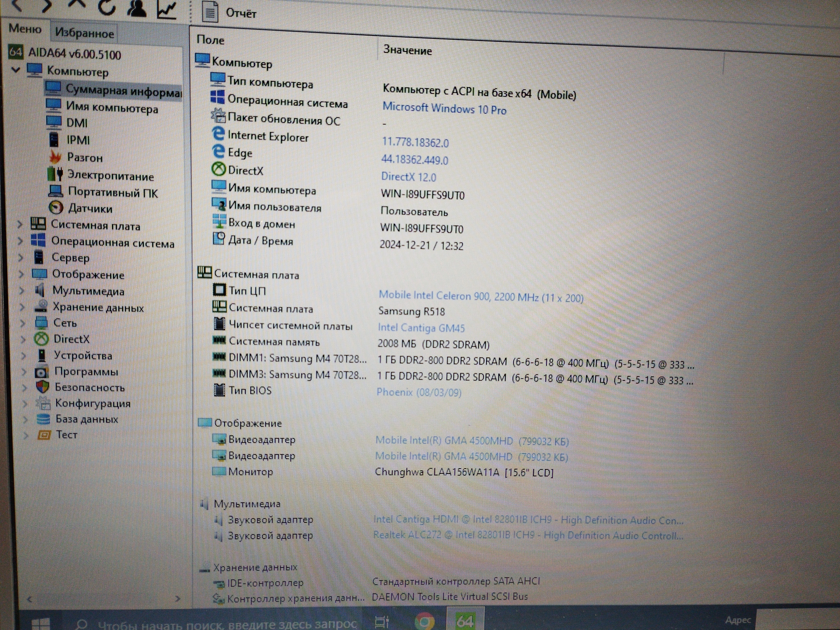840x630 pixels.
Task: Click the refresh toolbar icon
Action: click(107, 7)
